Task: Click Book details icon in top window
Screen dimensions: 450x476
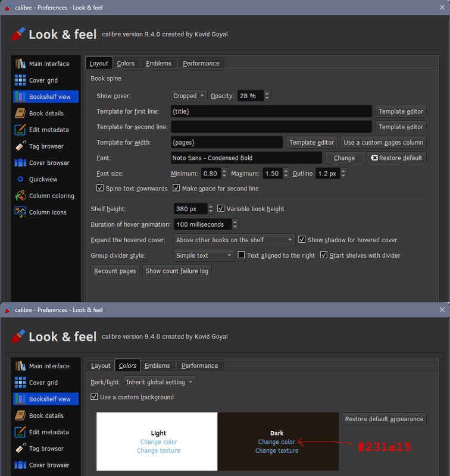Action: (x=20, y=113)
